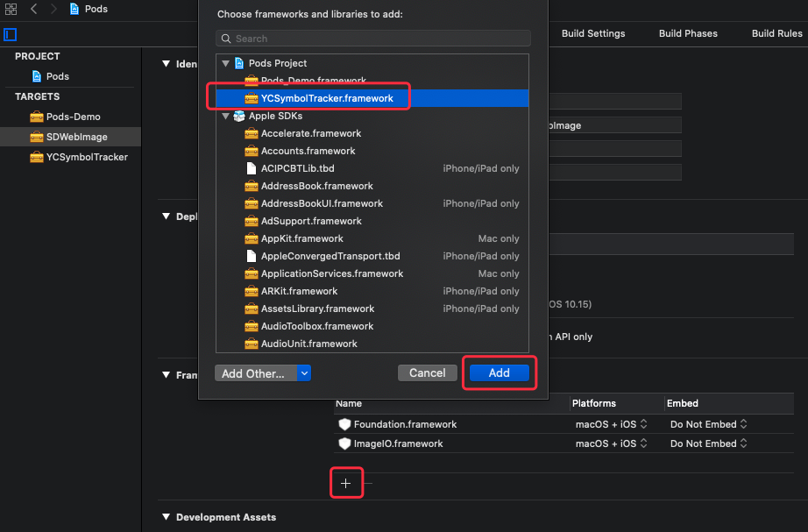Click the AppKit.framework toolbox icon
The width and height of the screenshot is (808, 532).
(252, 238)
